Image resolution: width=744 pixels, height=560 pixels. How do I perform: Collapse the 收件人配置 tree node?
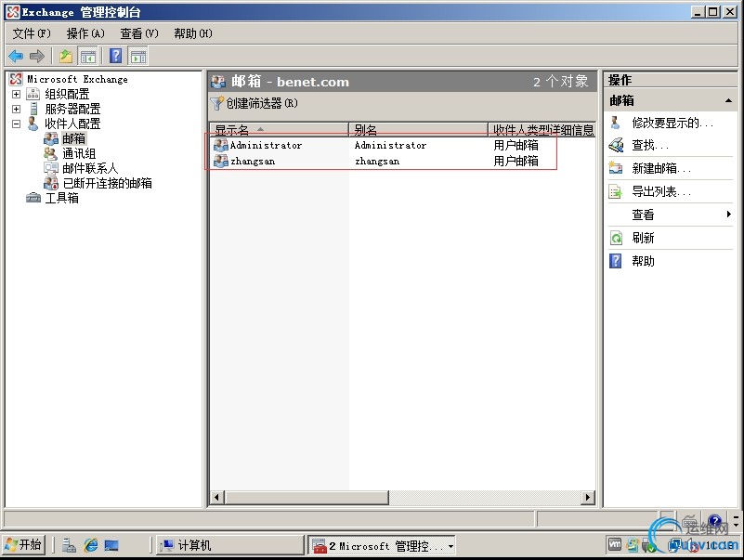16,124
